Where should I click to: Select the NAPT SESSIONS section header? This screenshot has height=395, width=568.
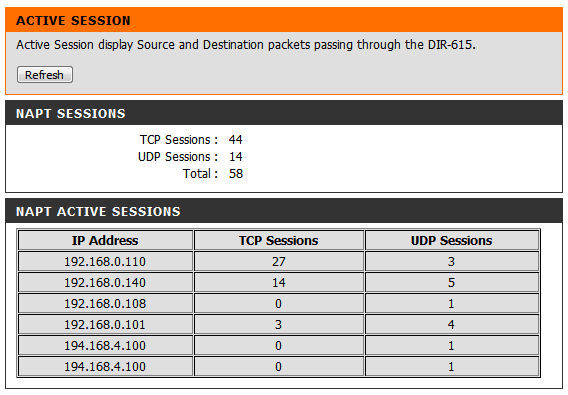tap(284, 113)
